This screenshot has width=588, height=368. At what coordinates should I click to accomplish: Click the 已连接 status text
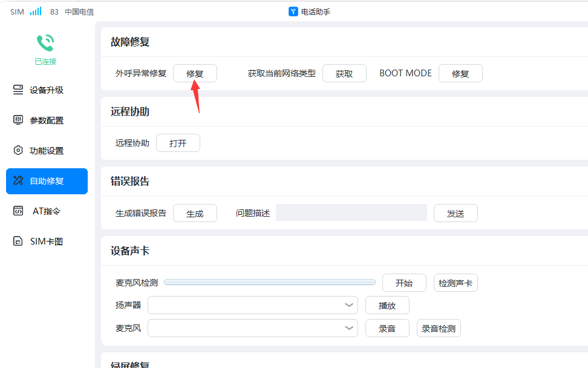coord(45,62)
